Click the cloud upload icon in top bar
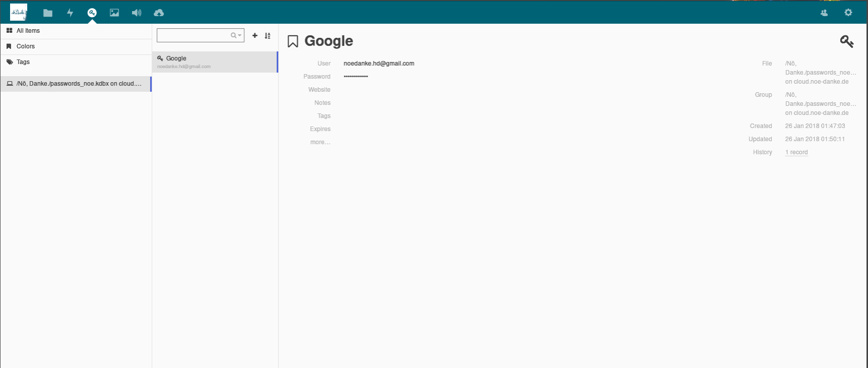Image resolution: width=868 pixels, height=368 pixels. (159, 13)
